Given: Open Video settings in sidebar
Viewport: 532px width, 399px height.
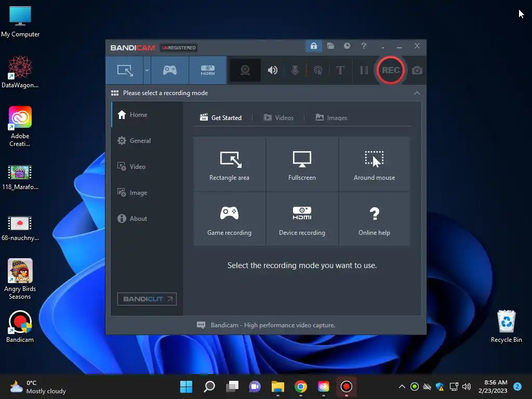Looking at the screenshot, I should tap(147, 167).
